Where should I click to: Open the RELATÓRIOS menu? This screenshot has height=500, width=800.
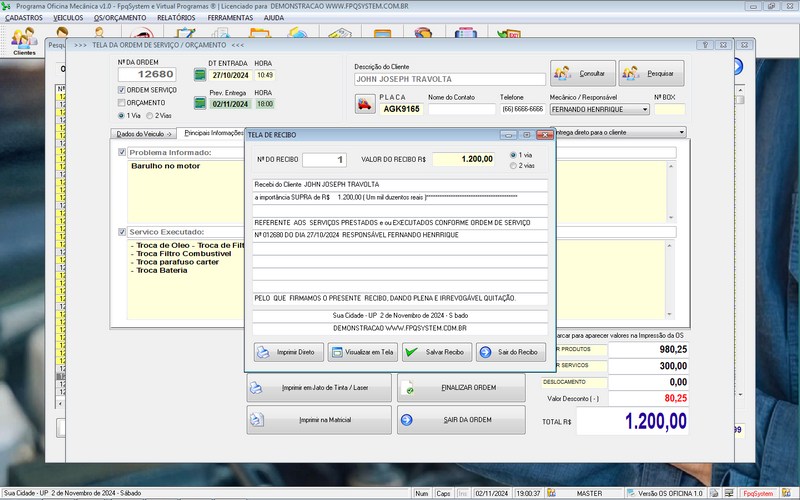176,18
